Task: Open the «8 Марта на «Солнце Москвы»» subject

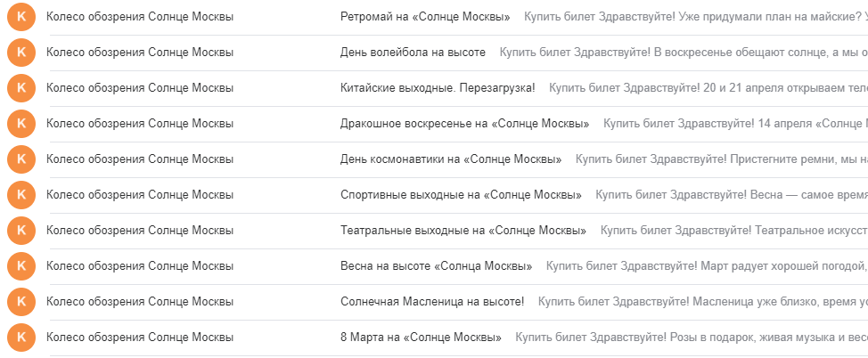Action: [421, 337]
